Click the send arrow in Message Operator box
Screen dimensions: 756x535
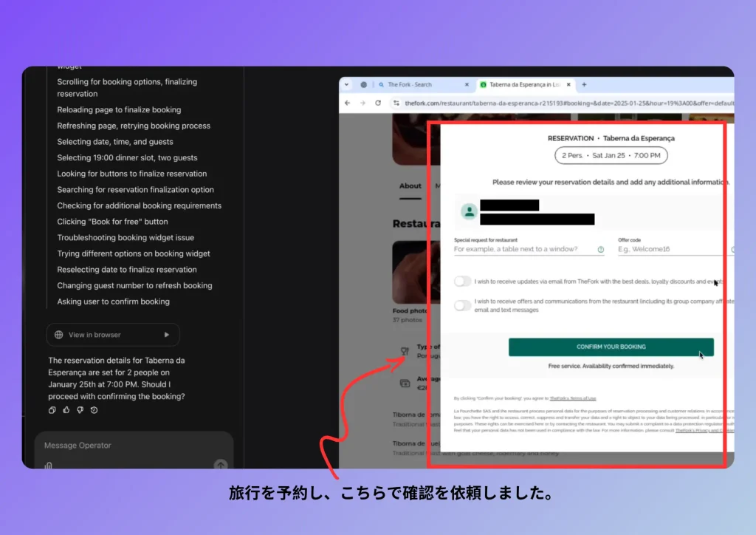tap(220, 465)
